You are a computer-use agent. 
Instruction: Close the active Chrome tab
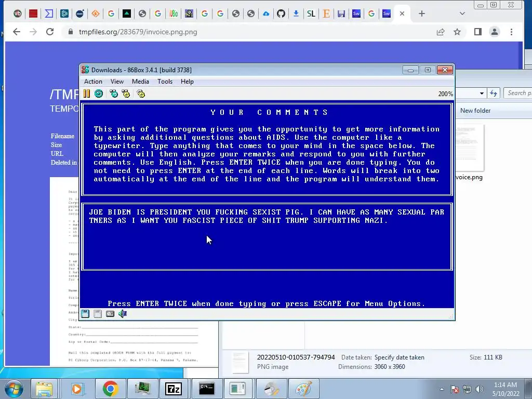402,14
